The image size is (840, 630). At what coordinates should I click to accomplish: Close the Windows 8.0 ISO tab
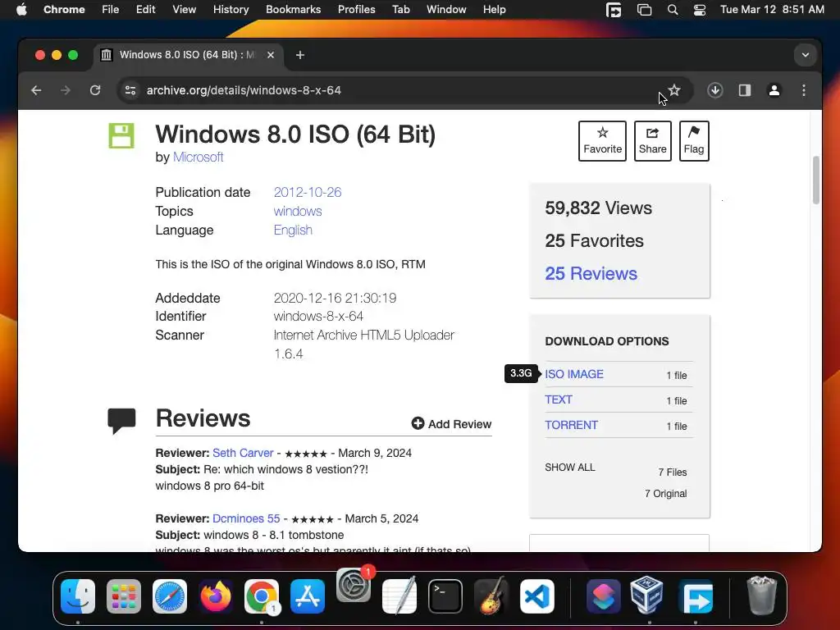point(271,55)
